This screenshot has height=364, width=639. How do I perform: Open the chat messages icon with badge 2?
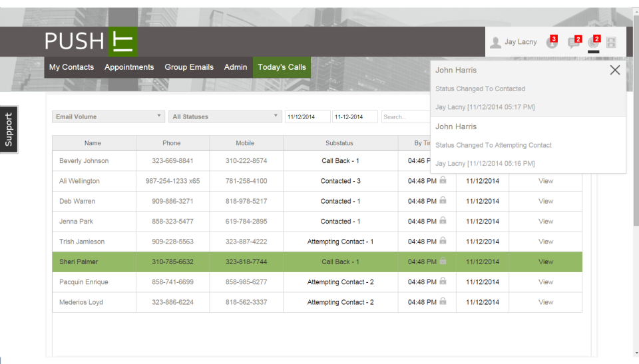coord(574,42)
